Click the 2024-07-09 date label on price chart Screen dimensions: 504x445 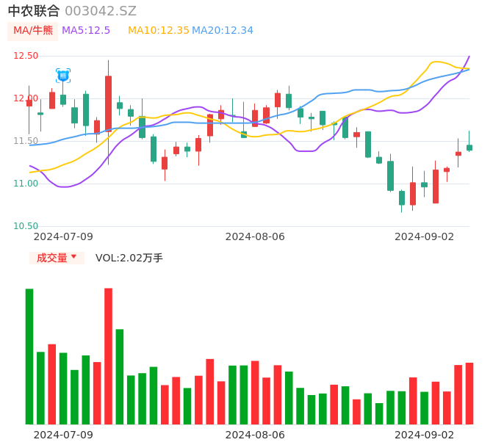pos(63,236)
